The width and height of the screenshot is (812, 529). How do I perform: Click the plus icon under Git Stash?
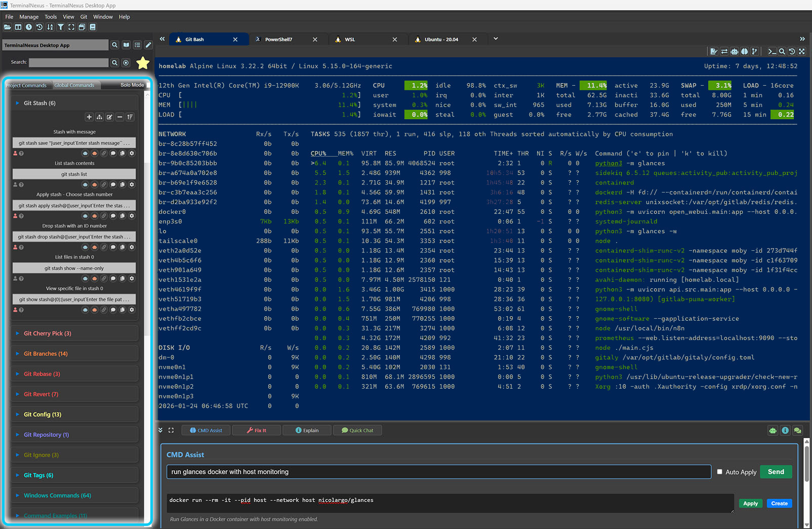(89, 117)
